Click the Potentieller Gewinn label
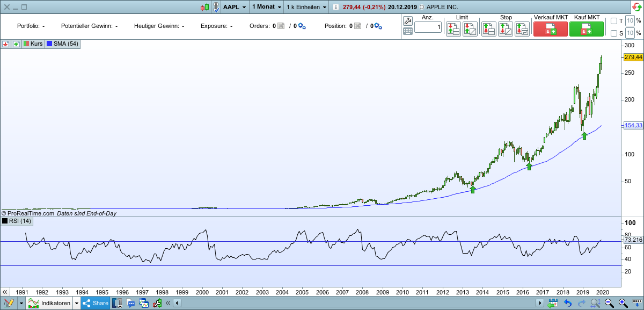 pyautogui.click(x=86, y=26)
